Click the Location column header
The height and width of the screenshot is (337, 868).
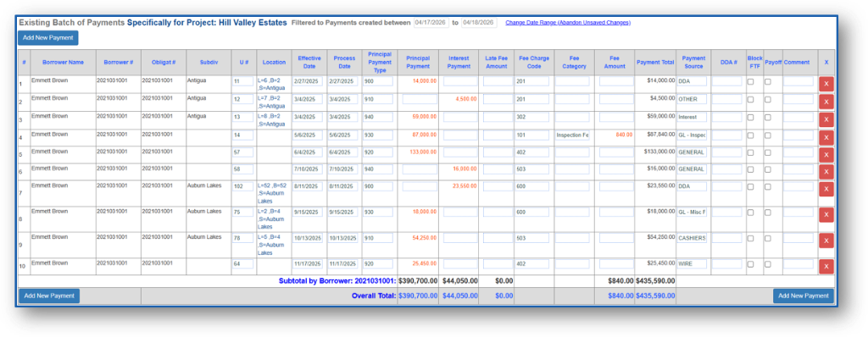click(274, 63)
